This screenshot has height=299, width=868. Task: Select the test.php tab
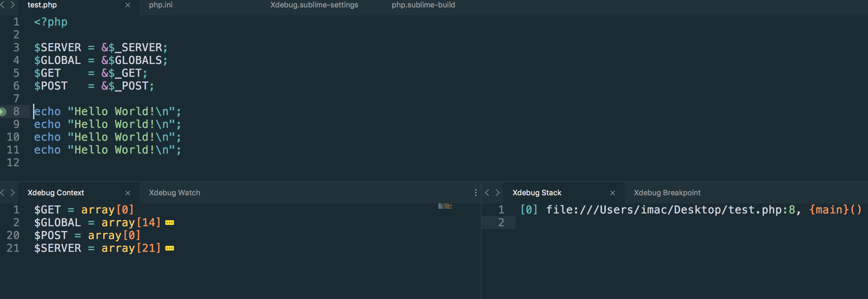42,5
